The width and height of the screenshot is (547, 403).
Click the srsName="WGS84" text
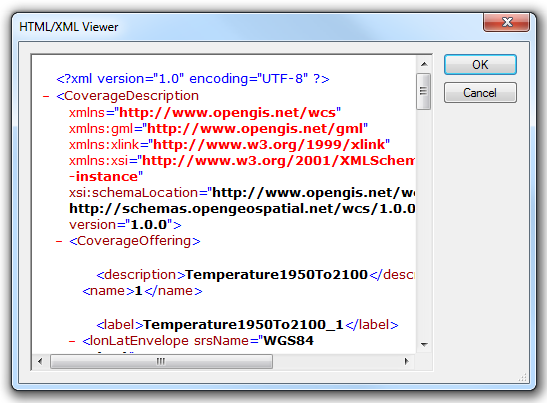click(254, 341)
